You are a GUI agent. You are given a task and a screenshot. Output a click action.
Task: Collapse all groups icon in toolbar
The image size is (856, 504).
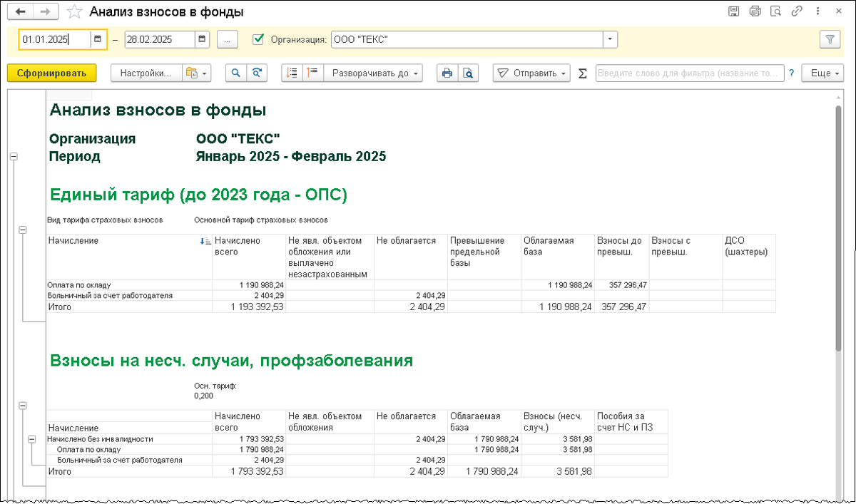[x=292, y=73]
